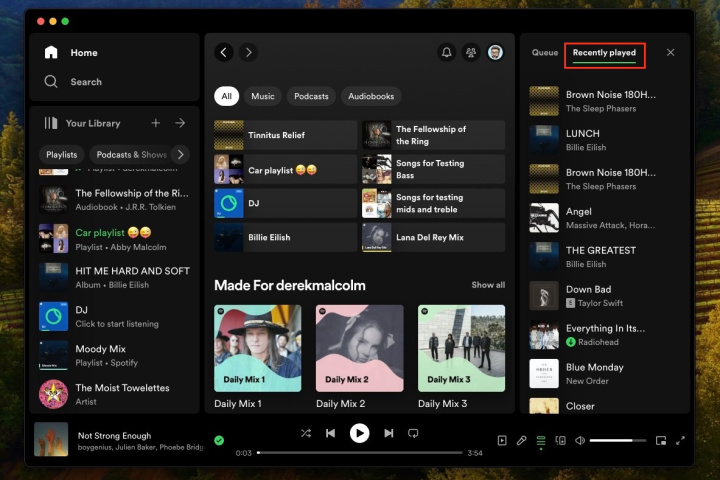Play LUNCH by Billie Eilish from history

coord(605,140)
